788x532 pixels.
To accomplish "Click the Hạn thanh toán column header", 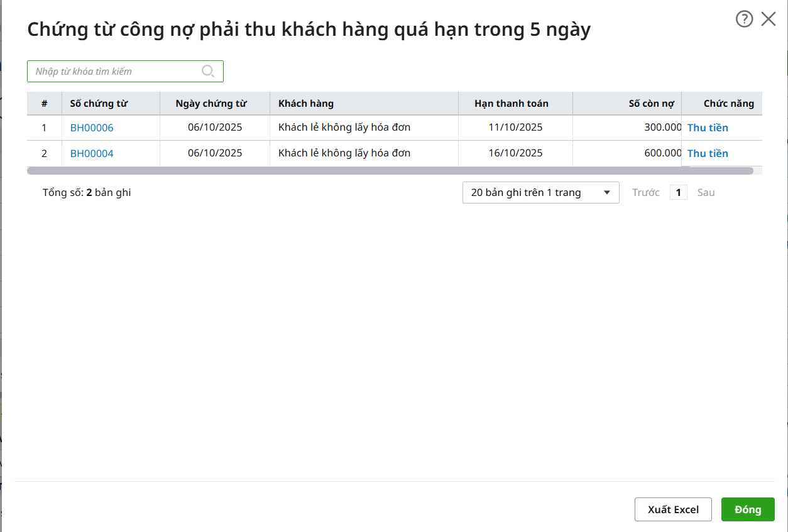I will 512,104.
